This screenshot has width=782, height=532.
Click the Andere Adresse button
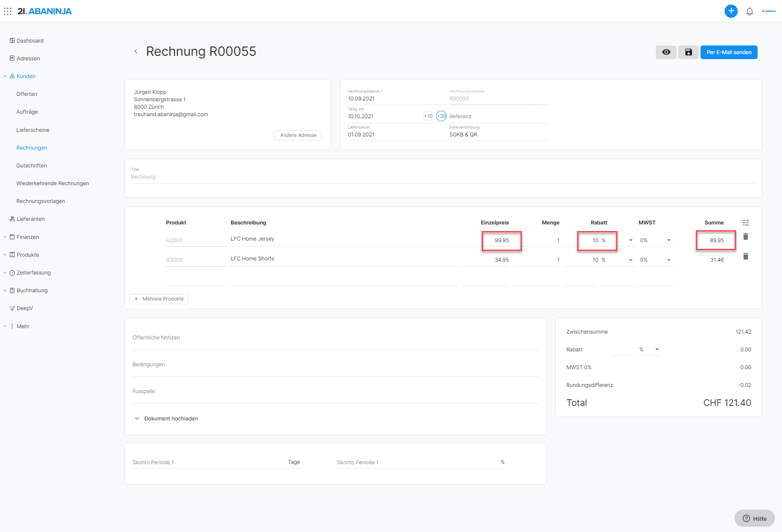[298, 135]
